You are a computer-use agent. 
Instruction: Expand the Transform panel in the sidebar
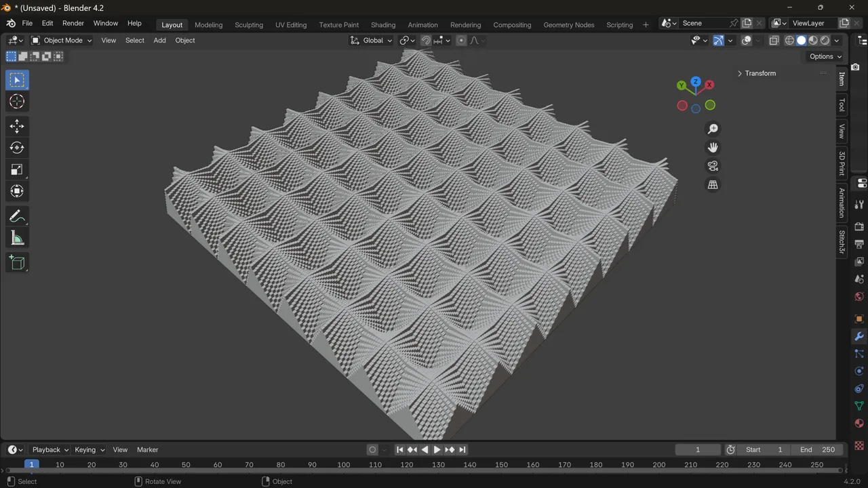[x=760, y=73]
